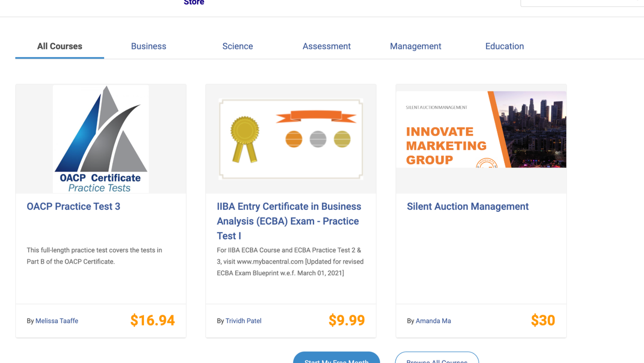The width and height of the screenshot is (644, 363).
Task: Open the ECBA certificate ribbon thumbnail
Action: [291, 139]
